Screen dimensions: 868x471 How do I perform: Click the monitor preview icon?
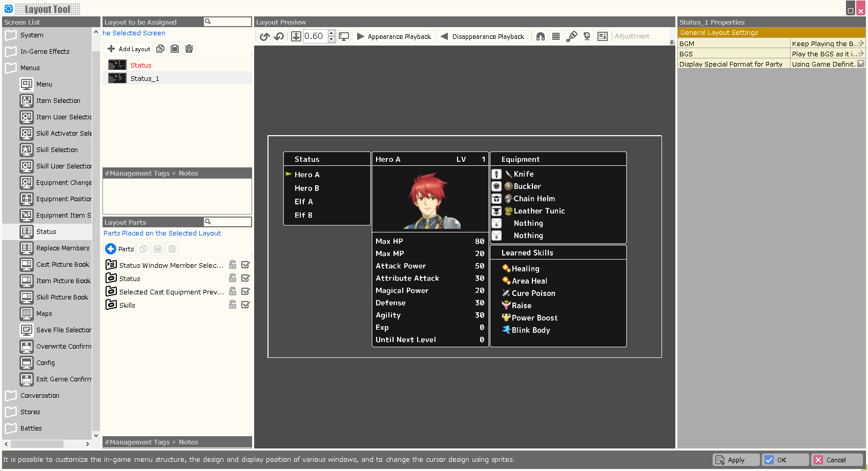(344, 36)
